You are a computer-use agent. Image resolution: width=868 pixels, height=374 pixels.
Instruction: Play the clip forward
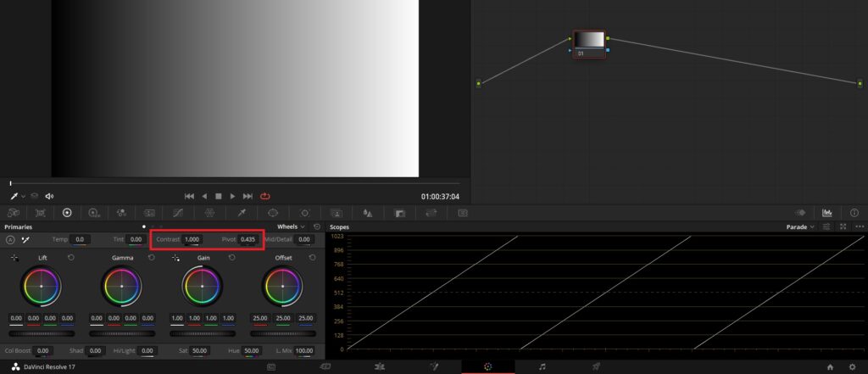point(232,196)
